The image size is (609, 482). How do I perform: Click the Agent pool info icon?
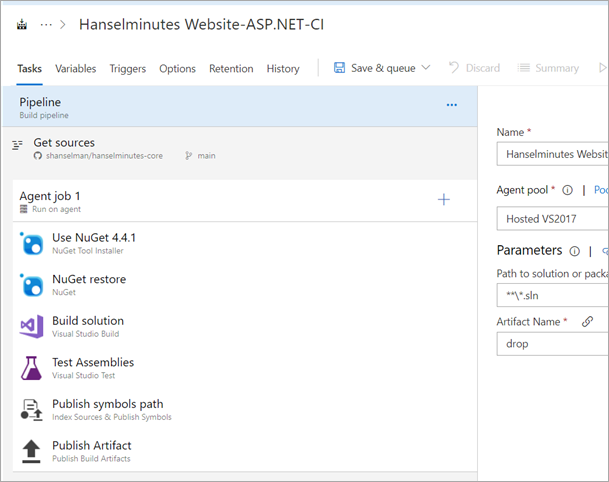click(x=567, y=189)
